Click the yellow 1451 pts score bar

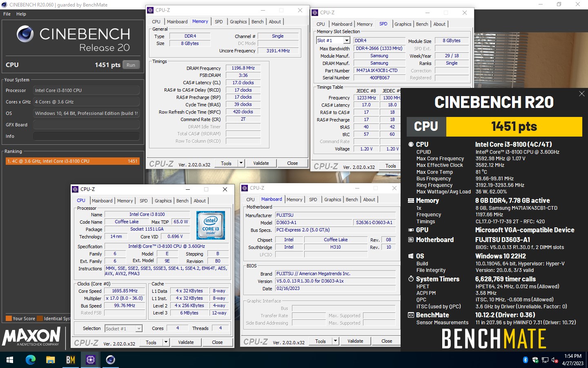coord(514,127)
